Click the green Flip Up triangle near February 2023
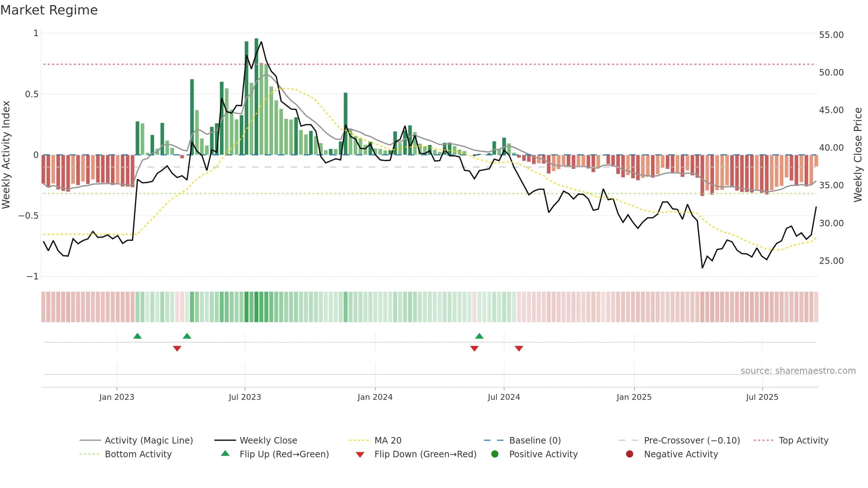Image resolution: width=868 pixels, height=488 pixels. click(x=137, y=336)
